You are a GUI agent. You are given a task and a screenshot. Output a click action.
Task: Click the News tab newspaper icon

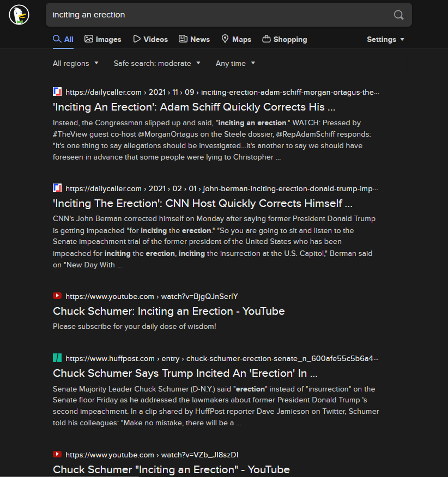(x=183, y=39)
